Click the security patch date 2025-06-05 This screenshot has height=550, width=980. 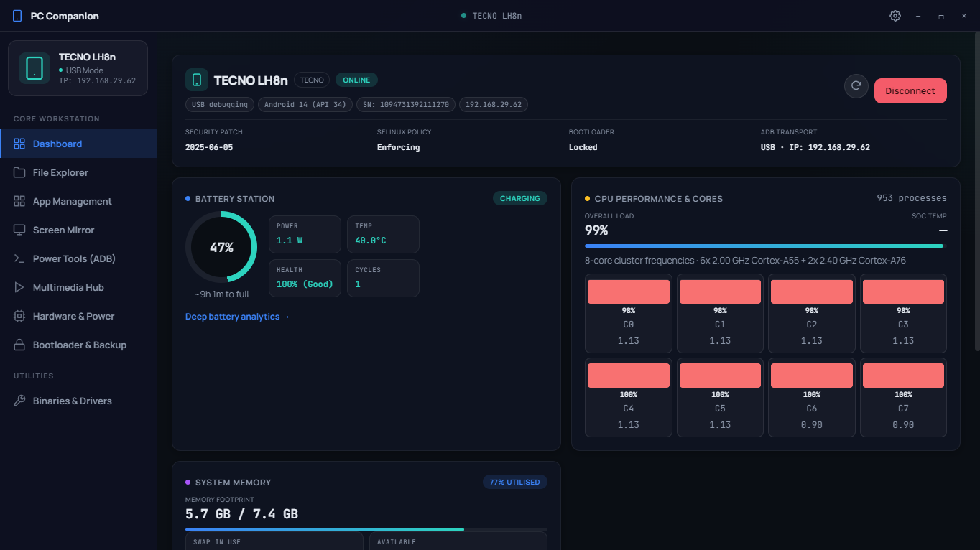[x=209, y=147]
